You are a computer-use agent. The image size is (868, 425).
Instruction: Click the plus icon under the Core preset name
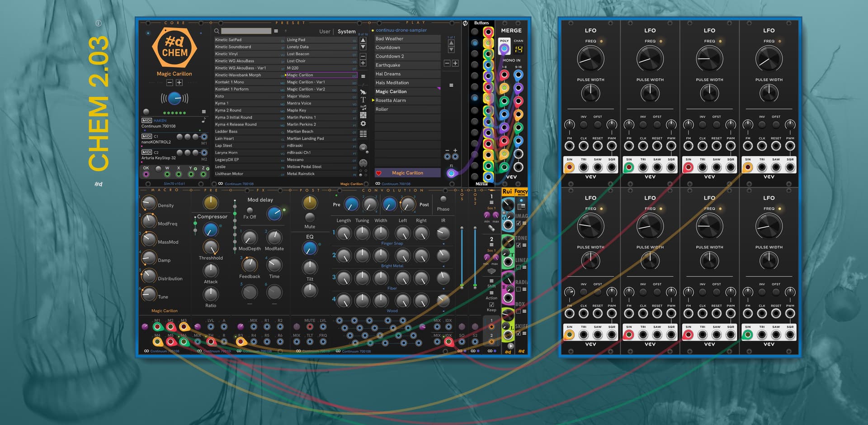(179, 82)
